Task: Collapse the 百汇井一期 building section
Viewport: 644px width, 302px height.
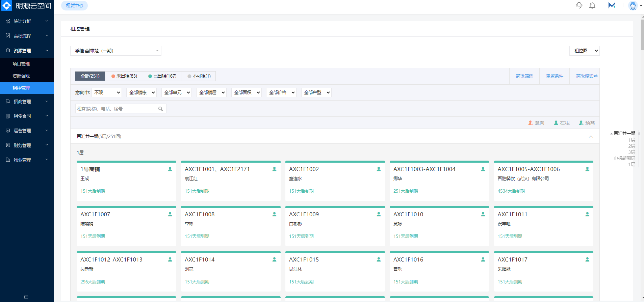Action: click(x=591, y=136)
